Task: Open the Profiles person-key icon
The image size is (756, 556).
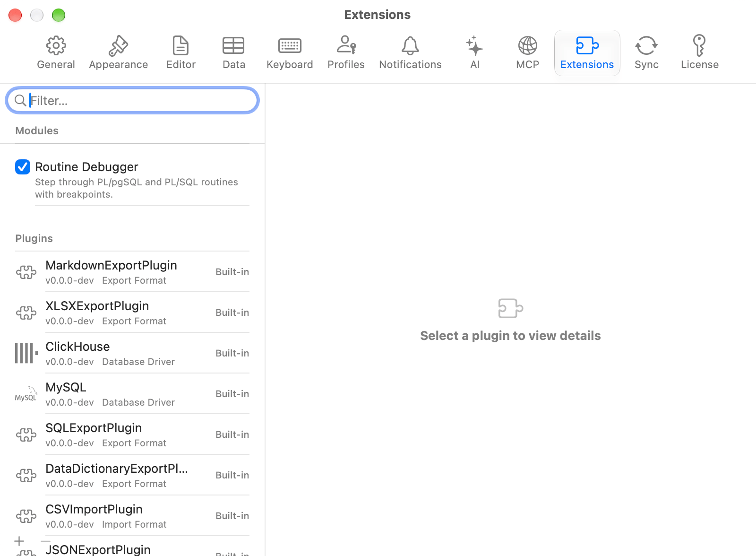Action: click(x=346, y=45)
